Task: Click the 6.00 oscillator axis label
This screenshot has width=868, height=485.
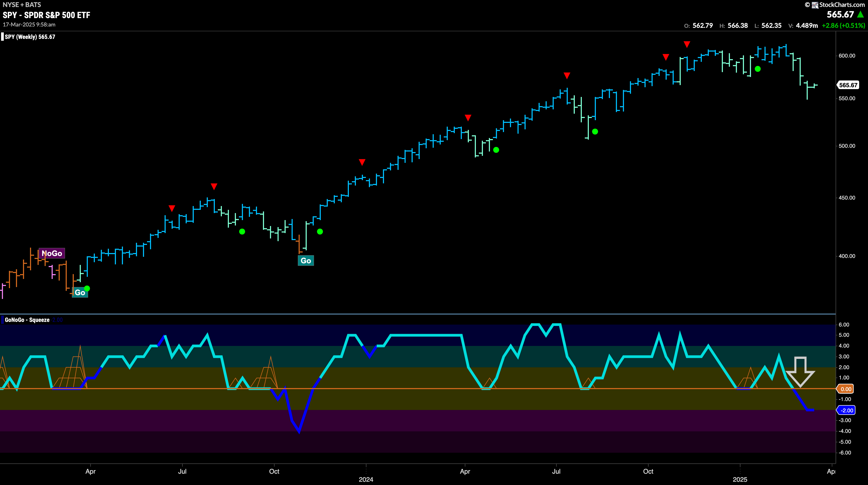Action: (x=844, y=325)
